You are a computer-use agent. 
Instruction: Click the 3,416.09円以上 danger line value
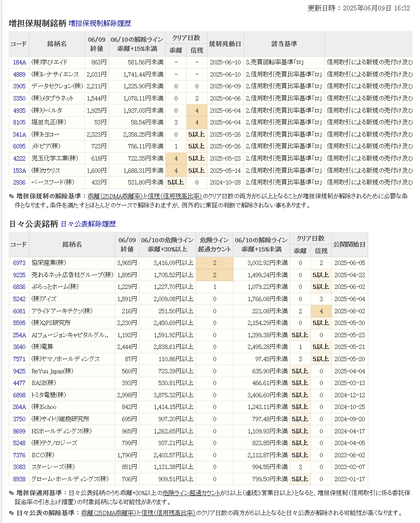pyautogui.click(x=173, y=263)
